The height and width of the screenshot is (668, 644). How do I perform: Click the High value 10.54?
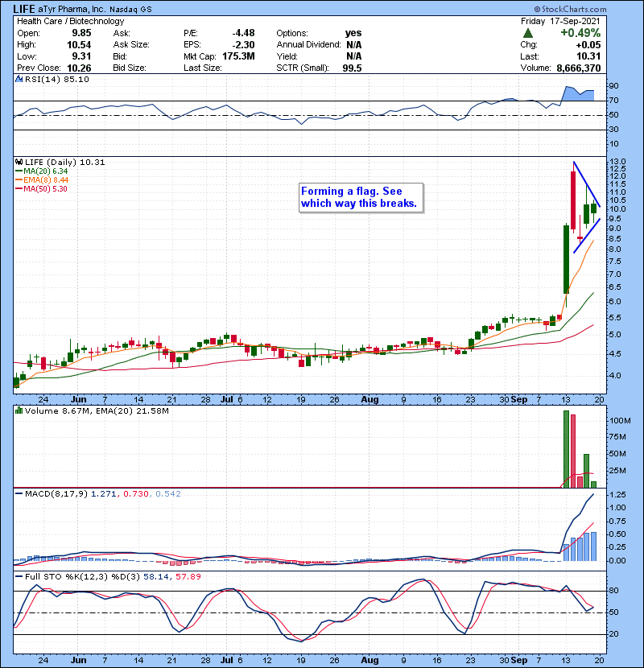pos(79,45)
